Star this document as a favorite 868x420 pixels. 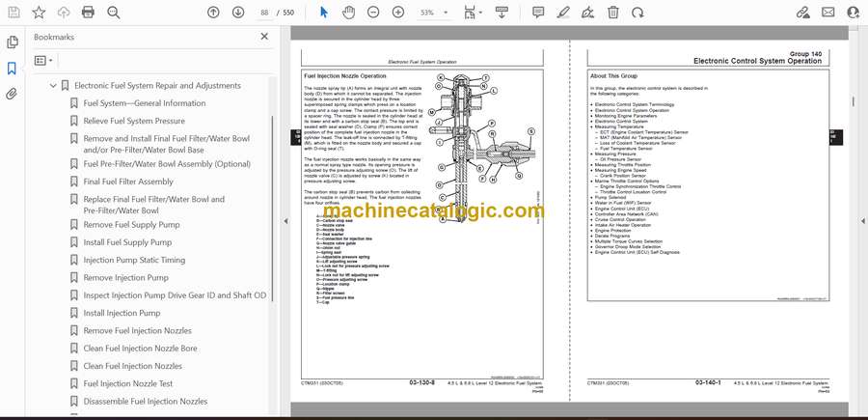tap(39, 12)
